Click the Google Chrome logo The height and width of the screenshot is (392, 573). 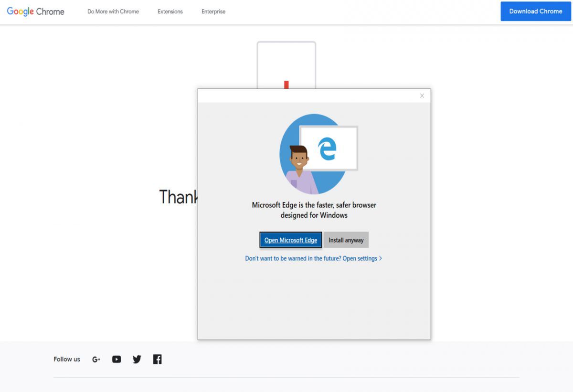point(35,11)
